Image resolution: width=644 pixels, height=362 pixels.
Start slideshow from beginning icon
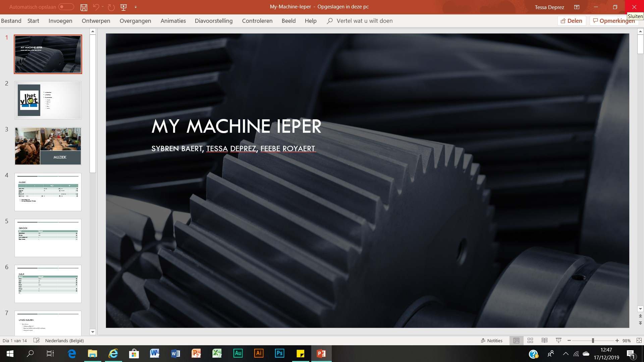point(123,7)
